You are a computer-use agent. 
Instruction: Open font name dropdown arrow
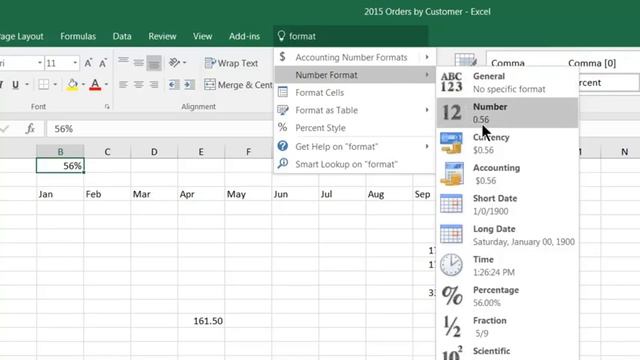click(40, 63)
